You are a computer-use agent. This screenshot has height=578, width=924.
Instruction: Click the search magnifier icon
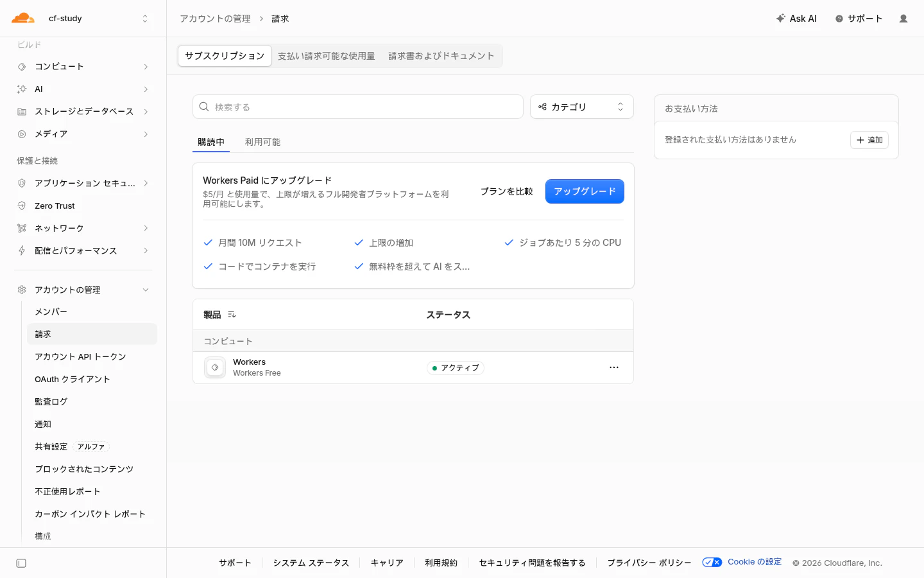coord(204,107)
